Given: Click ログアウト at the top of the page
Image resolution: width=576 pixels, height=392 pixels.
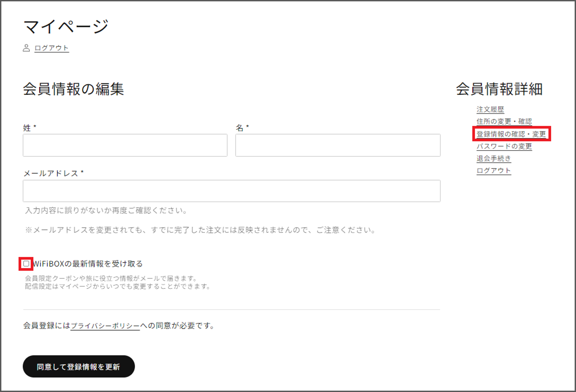Looking at the screenshot, I should pos(51,48).
